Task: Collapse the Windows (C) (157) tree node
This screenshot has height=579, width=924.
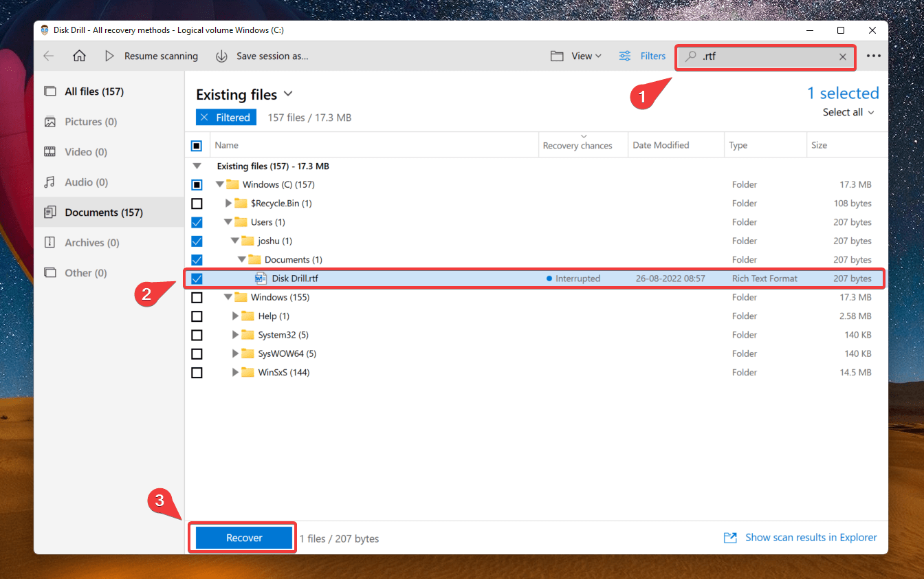Action: (219, 185)
